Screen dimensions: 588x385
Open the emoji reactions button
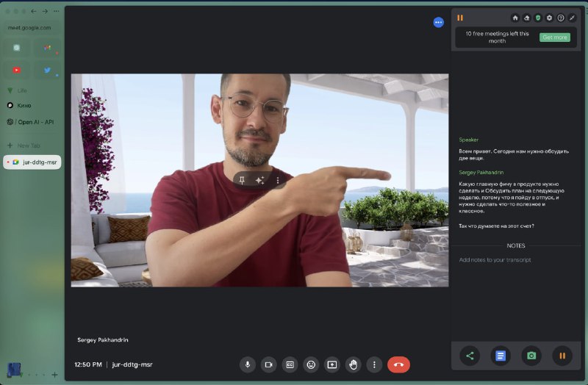[x=311, y=364]
